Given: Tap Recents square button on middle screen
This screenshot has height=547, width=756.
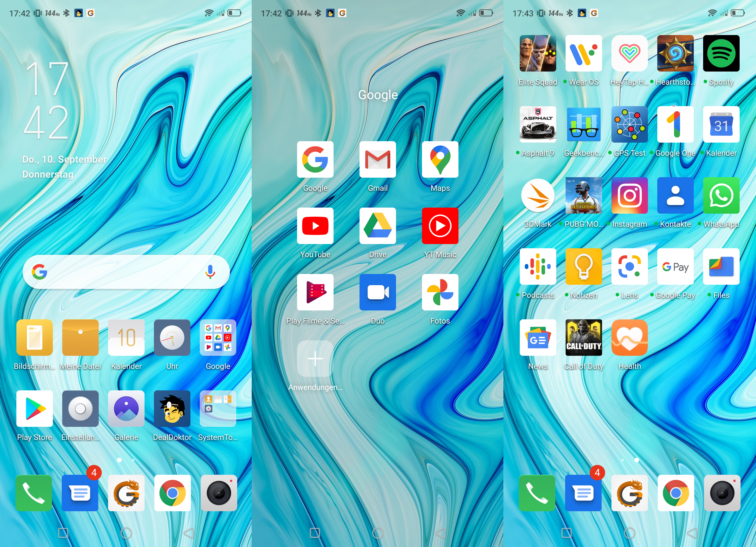Looking at the screenshot, I should coord(315,533).
